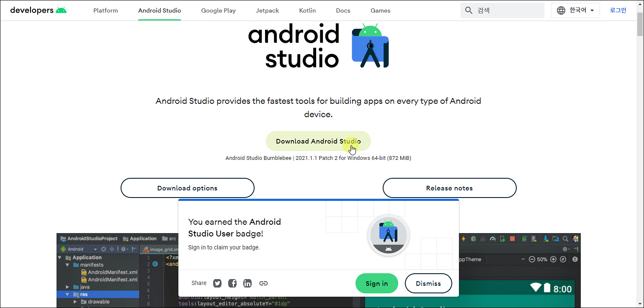Click the locate target icon in project panel header
644x308 pixels.
[x=103, y=249]
